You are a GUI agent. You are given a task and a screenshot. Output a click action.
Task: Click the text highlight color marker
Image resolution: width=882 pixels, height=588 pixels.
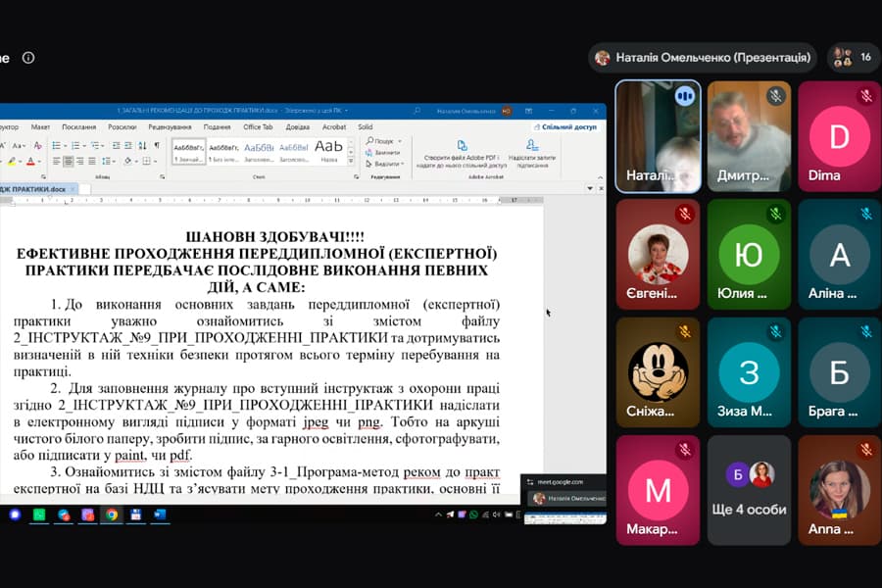click(12, 162)
